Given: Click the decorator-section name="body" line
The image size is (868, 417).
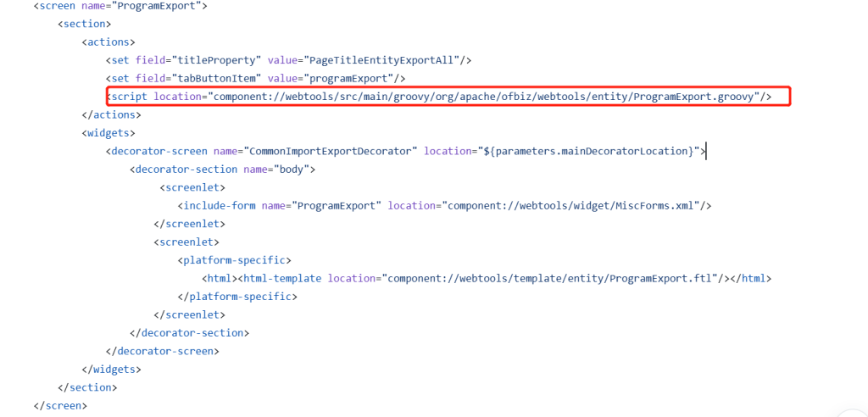Looking at the screenshot, I should tap(223, 170).
